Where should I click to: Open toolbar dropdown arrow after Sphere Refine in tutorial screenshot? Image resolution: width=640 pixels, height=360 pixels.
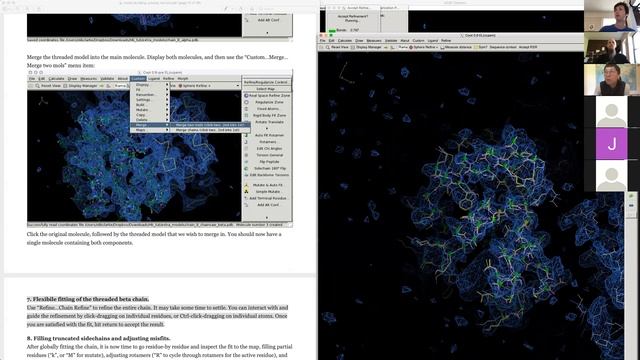[238, 86]
